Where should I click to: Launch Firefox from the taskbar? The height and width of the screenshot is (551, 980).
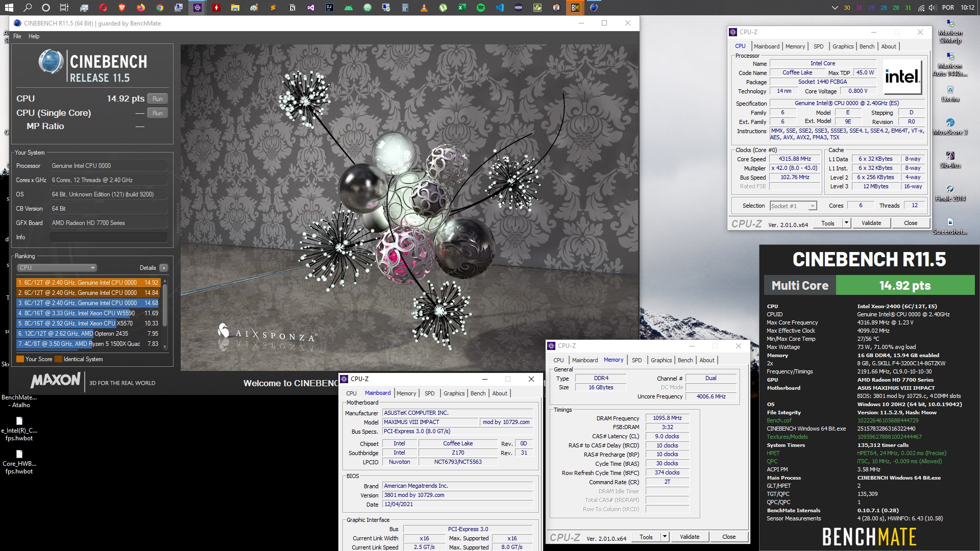tap(141, 8)
